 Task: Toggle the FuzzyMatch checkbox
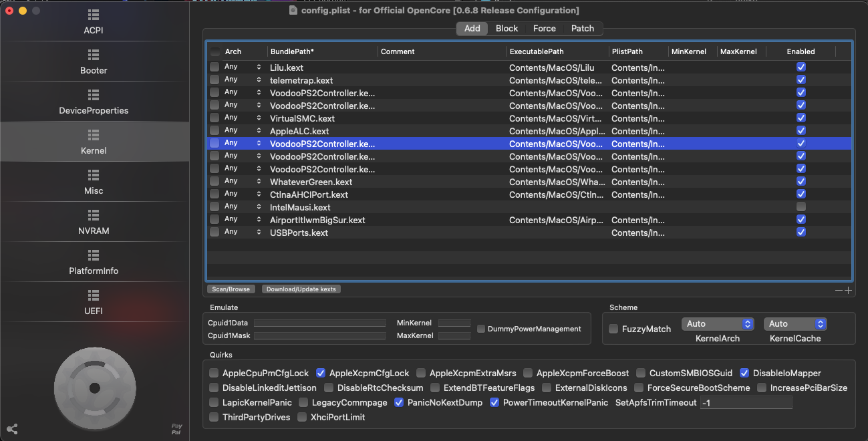(x=613, y=329)
